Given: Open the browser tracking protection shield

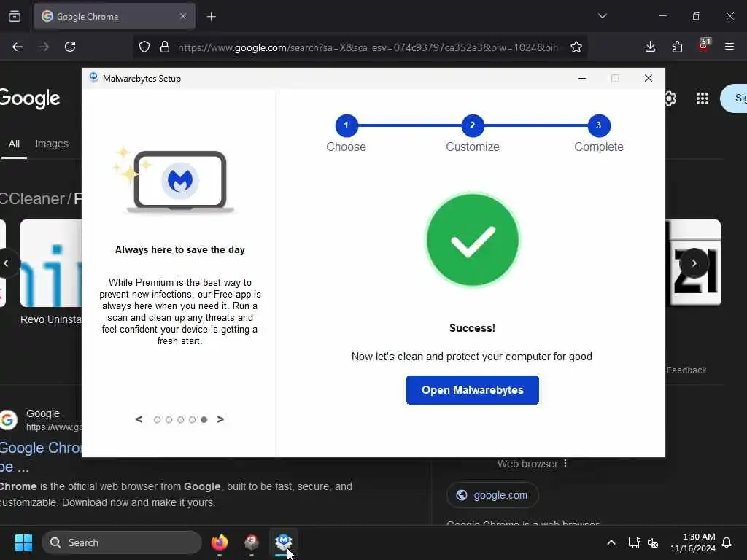Looking at the screenshot, I should coord(144,47).
